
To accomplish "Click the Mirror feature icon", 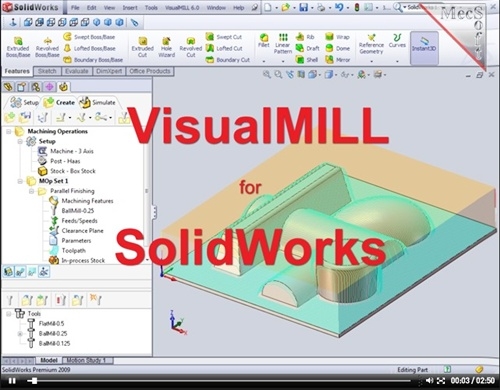I will (x=338, y=60).
